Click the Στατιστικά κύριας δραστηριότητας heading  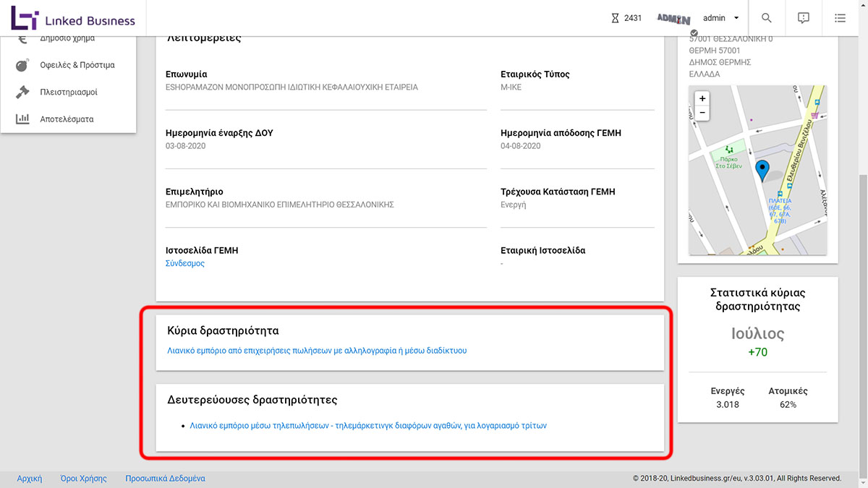click(x=757, y=299)
